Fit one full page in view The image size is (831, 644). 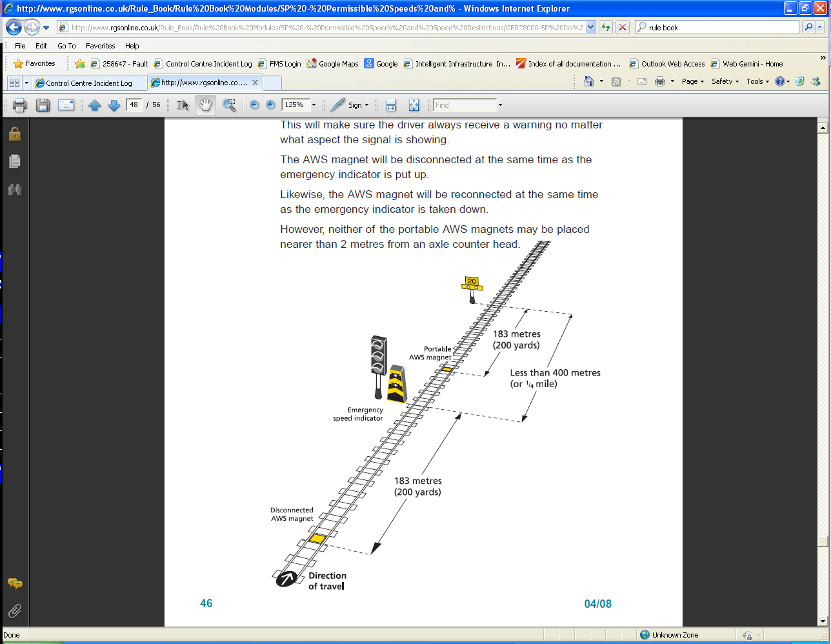pos(414,105)
